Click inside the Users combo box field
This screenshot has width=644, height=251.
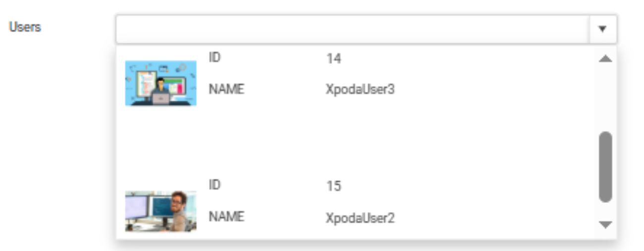click(x=353, y=29)
